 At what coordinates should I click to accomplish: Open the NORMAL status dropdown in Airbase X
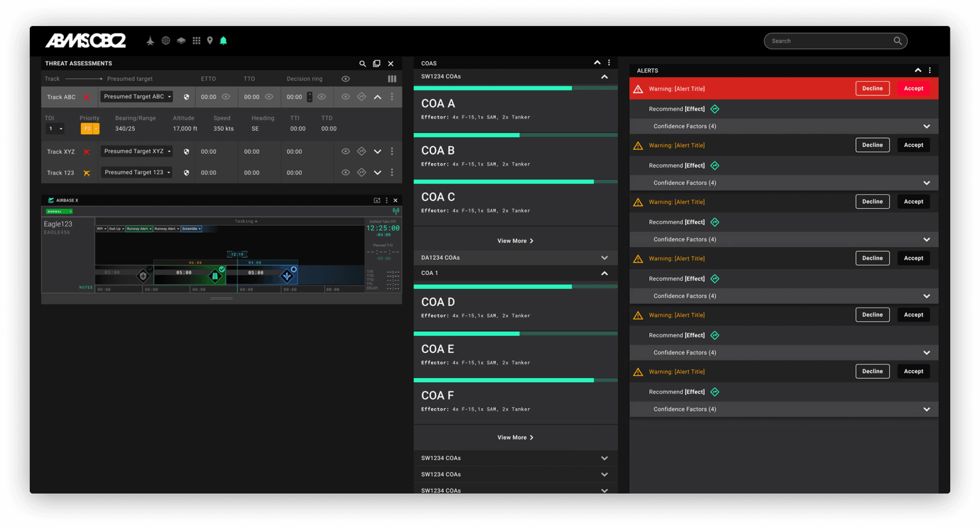pos(59,211)
